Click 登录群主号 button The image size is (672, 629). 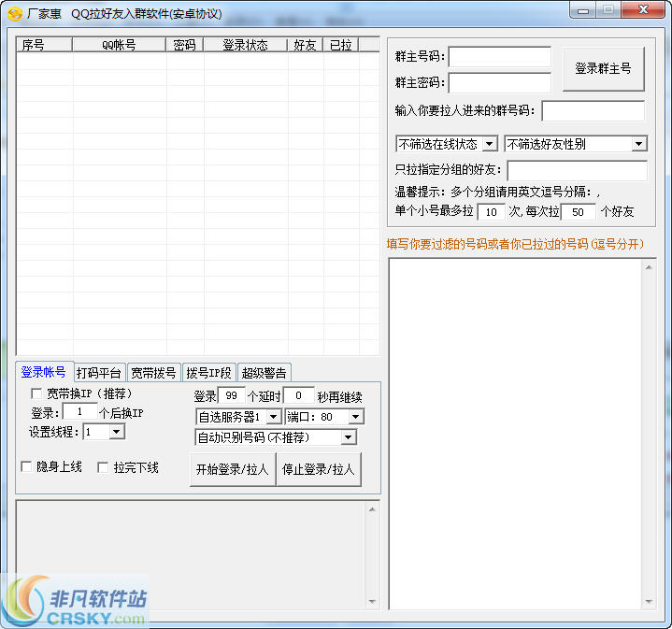pos(603,68)
